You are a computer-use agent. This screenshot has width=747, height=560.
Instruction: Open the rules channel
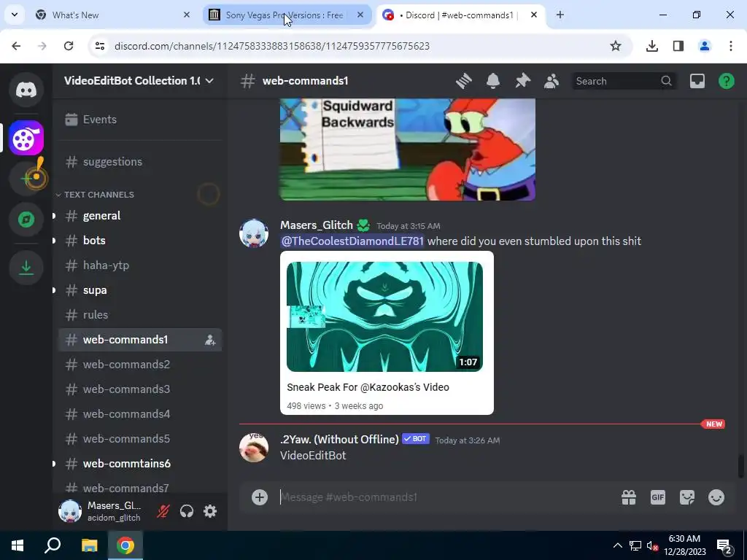139,315
